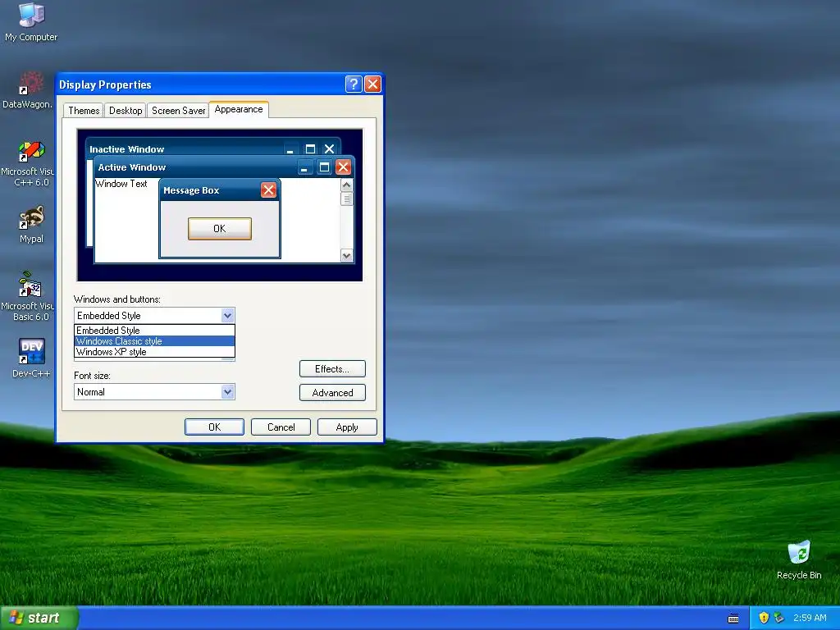Switch to the Themes tab
The height and width of the screenshot is (630, 840).
(x=84, y=111)
